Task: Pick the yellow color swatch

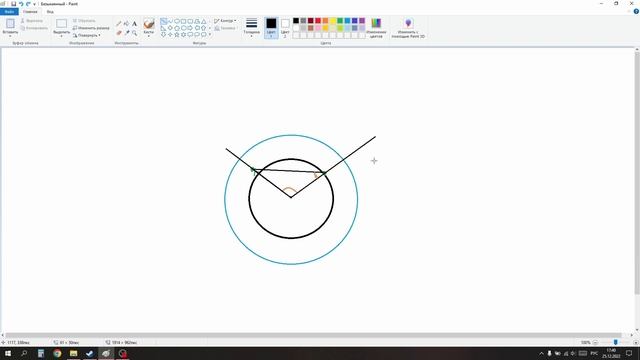Action: point(333,20)
